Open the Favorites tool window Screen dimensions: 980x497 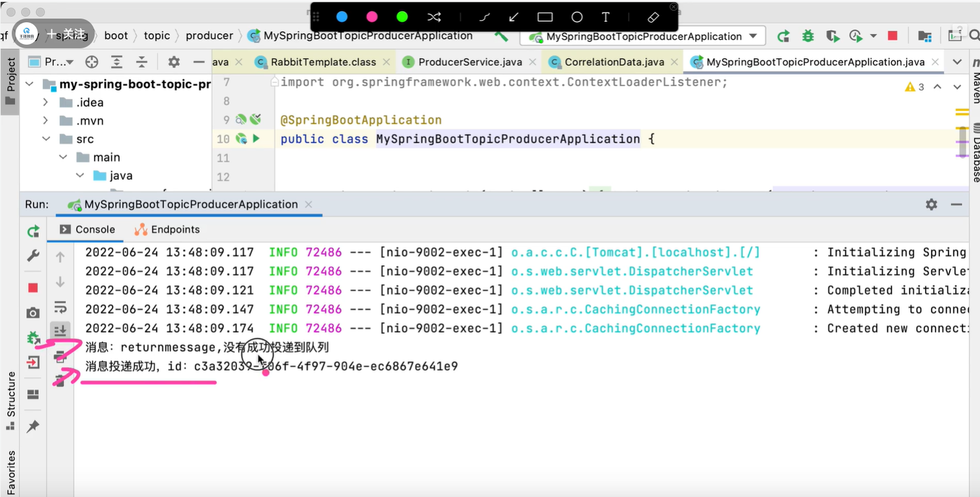11,473
